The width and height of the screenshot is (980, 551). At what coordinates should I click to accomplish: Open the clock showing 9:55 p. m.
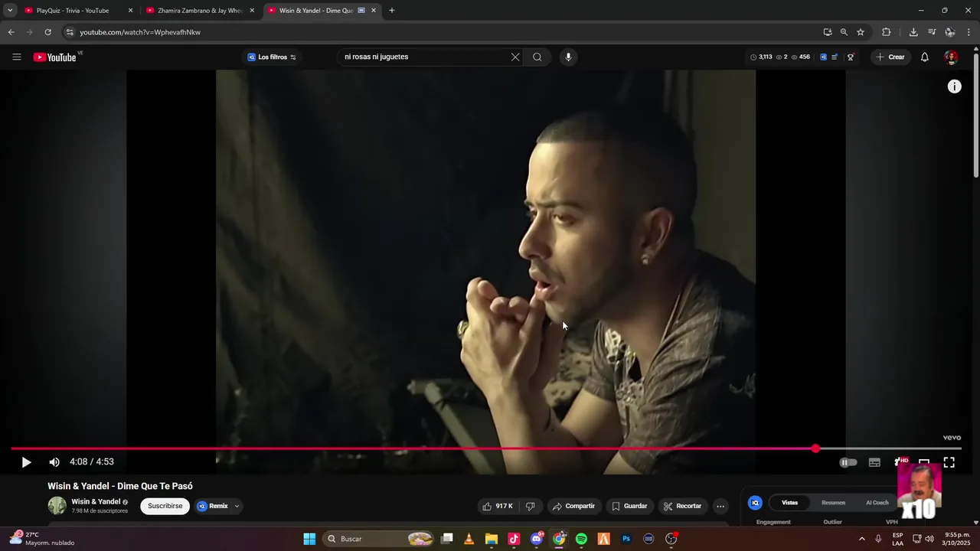(x=957, y=539)
